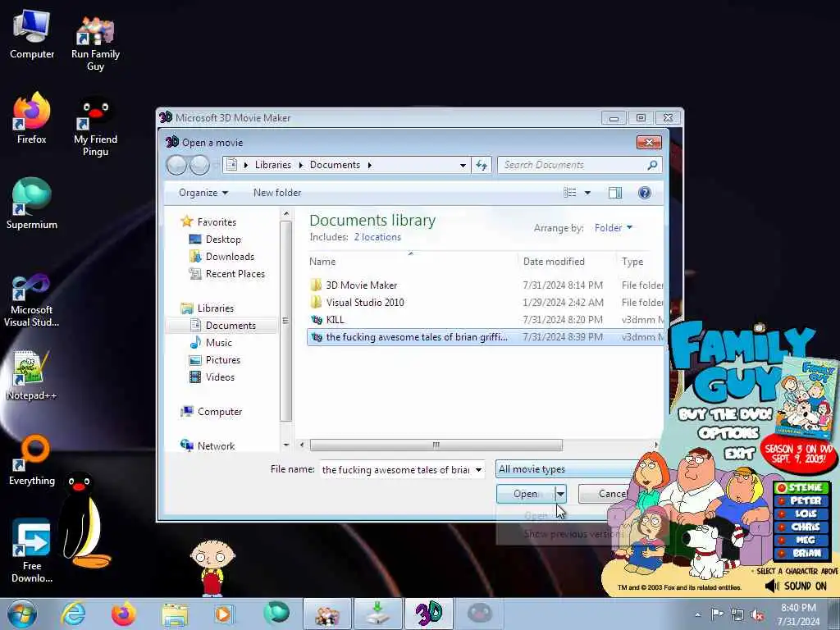Select the 3D Movie Maker folder
This screenshot has width=840, height=630.
pyautogui.click(x=486, y=285)
